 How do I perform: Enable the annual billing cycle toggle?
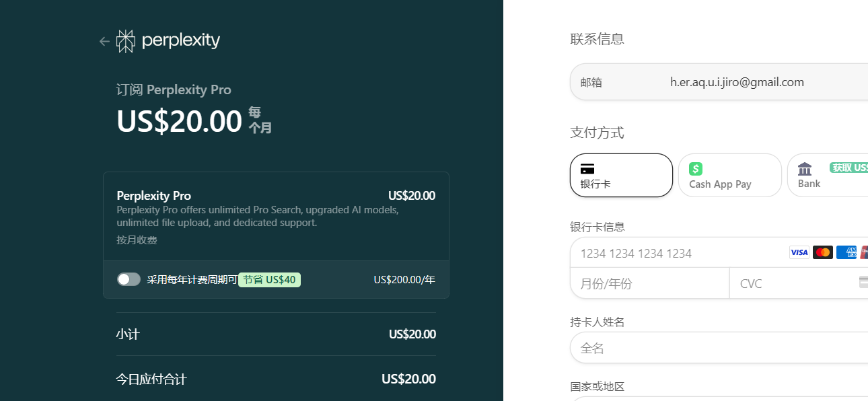[x=129, y=279]
